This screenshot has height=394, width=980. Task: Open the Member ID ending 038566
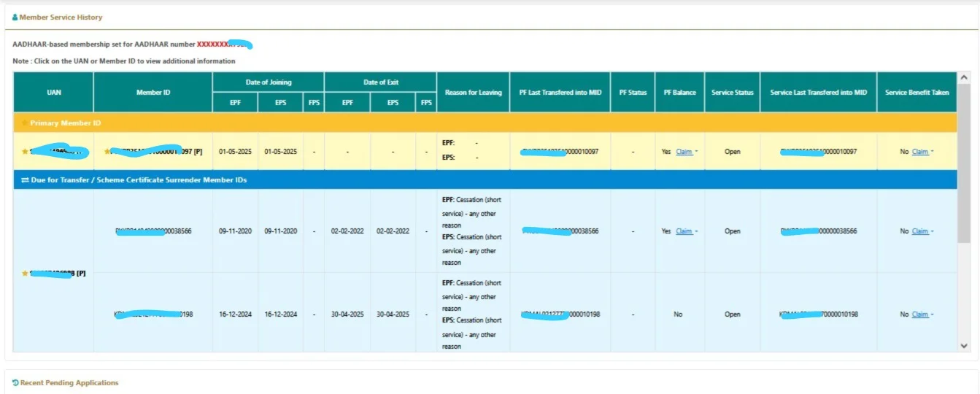click(153, 231)
